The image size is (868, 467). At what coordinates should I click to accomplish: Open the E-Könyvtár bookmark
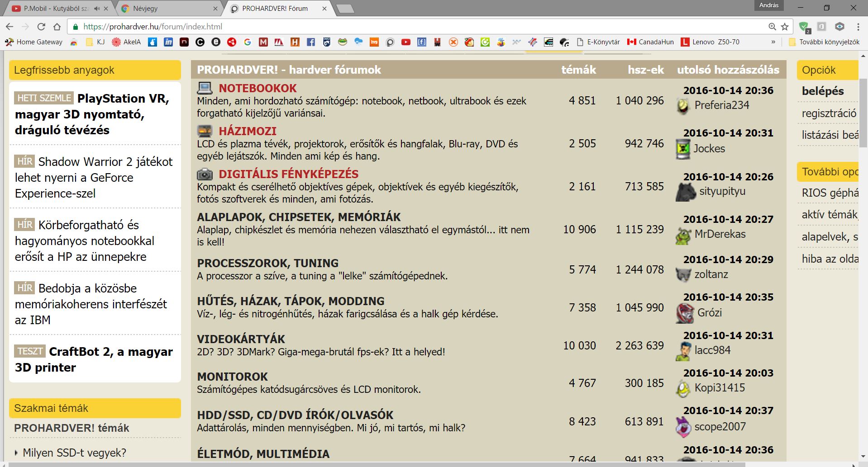[598, 42]
